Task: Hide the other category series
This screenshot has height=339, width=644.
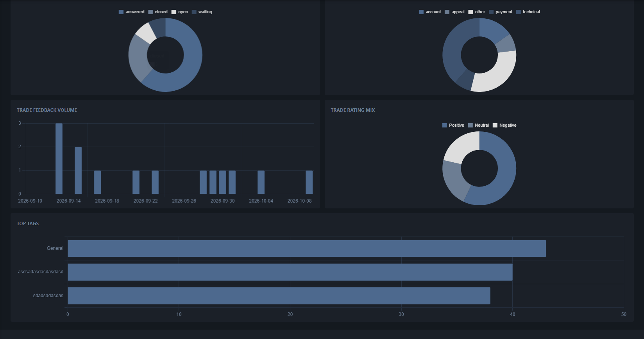Action: 477,12
